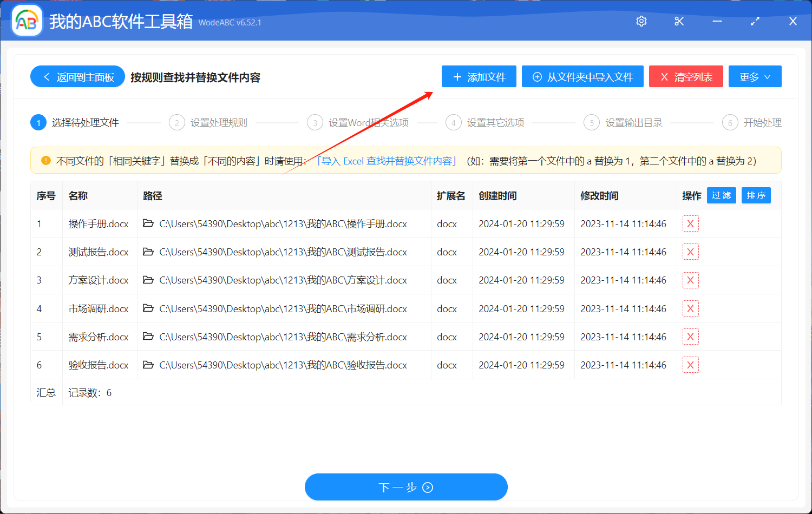The width and height of the screenshot is (812, 514).
Task: Click the ABC app logo
Action: 26,21
